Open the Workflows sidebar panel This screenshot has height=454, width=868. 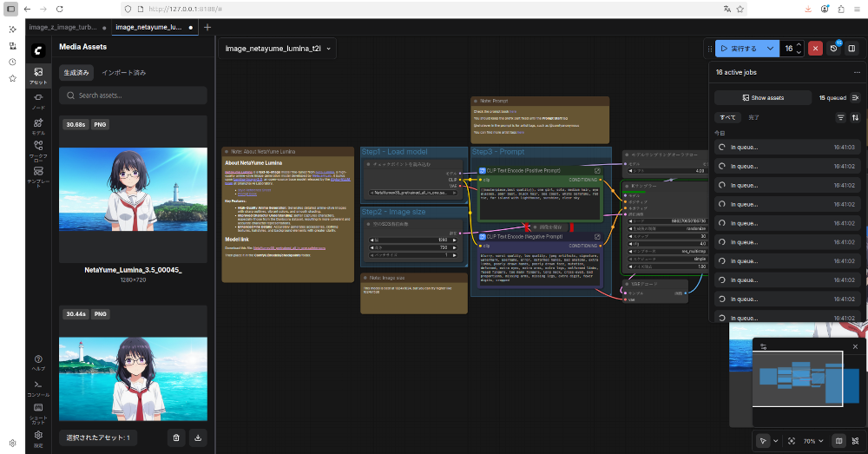point(38,150)
